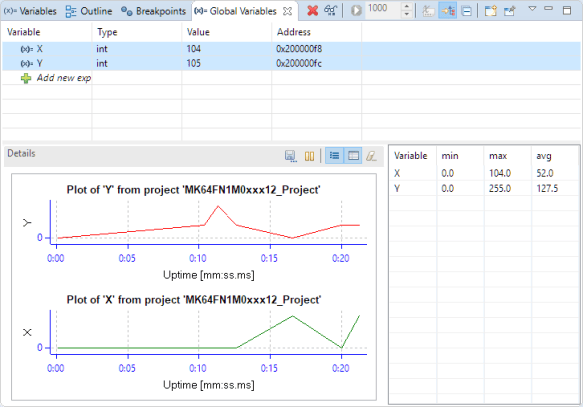
Task: Select the Global Variables tab
Action: (236, 11)
